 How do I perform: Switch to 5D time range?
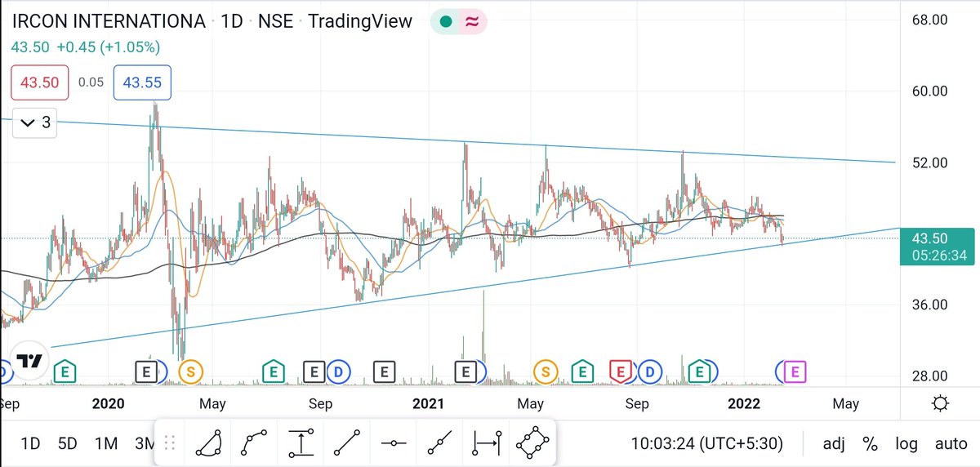coord(67,444)
